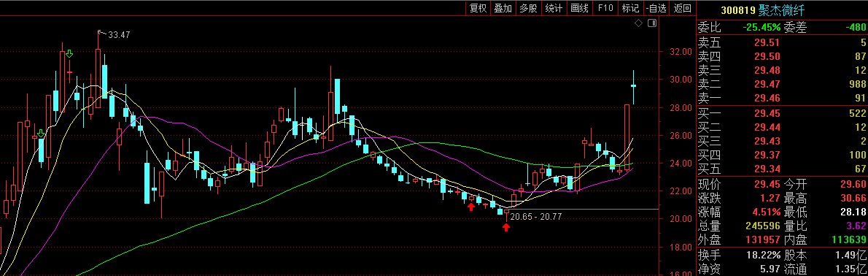
Task: Click the latest cyan candlestick near 30.00
Action: click(x=633, y=86)
